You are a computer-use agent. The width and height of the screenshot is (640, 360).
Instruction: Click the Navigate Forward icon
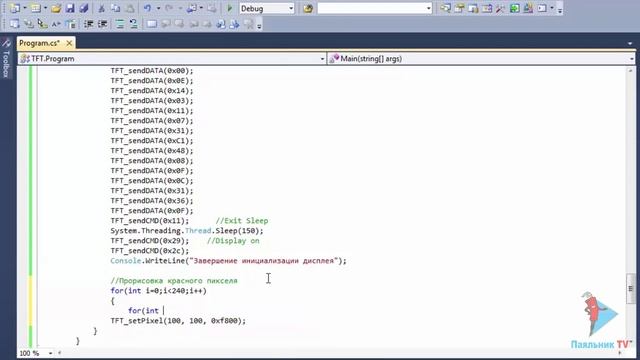(212, 8)
